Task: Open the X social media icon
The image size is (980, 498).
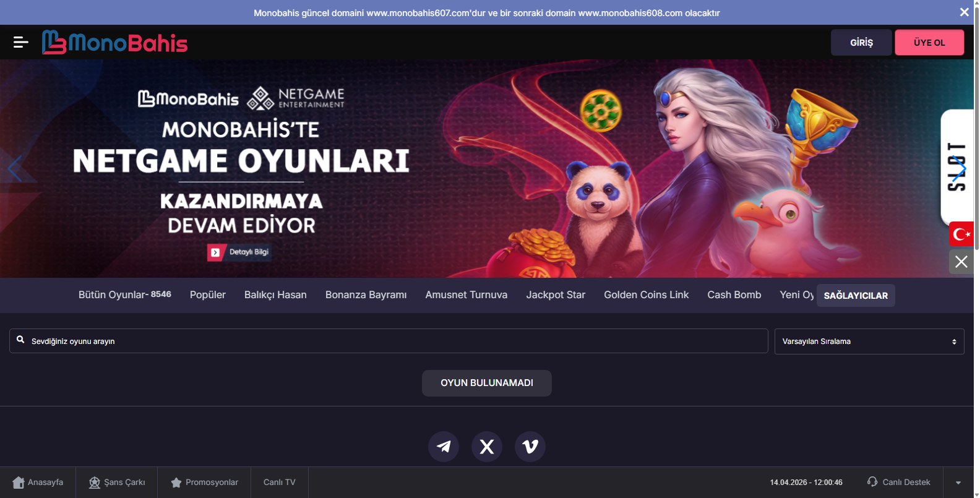Action: [x=487, y=447]
